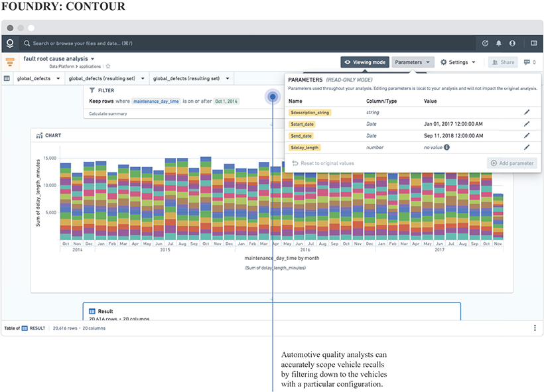Expand the Parameters dropdown
Image resolution: width=544 pixels, height=392 pixels.
click(413, 62)
